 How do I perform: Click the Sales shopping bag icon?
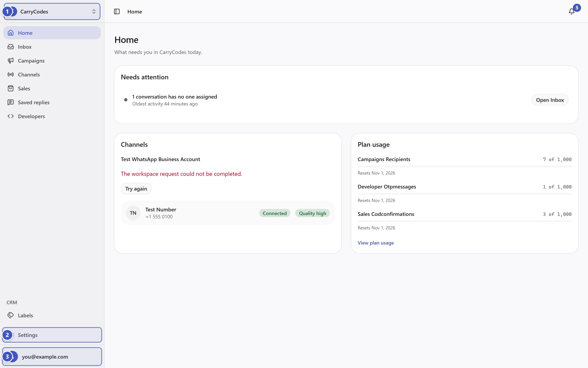pyautogui.click(x=10, y=88)
